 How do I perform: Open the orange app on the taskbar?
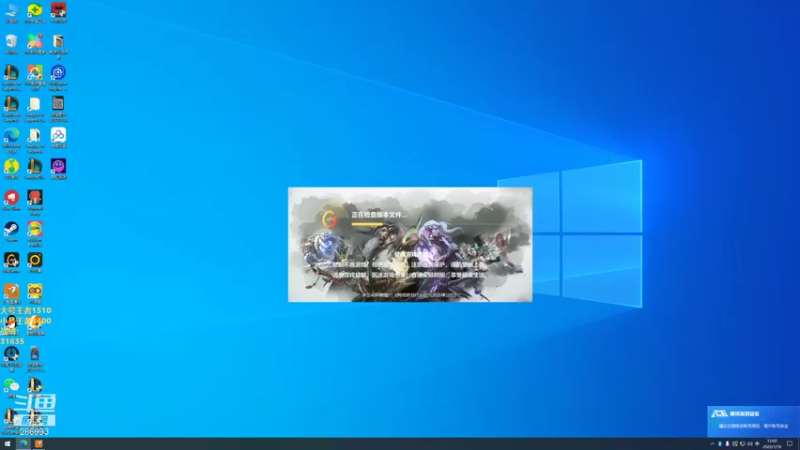point(38,444)
